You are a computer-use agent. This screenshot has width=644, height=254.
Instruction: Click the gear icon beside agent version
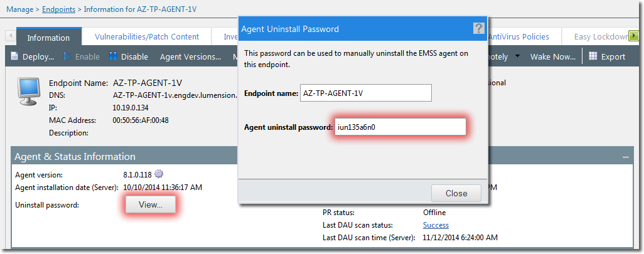159,174
